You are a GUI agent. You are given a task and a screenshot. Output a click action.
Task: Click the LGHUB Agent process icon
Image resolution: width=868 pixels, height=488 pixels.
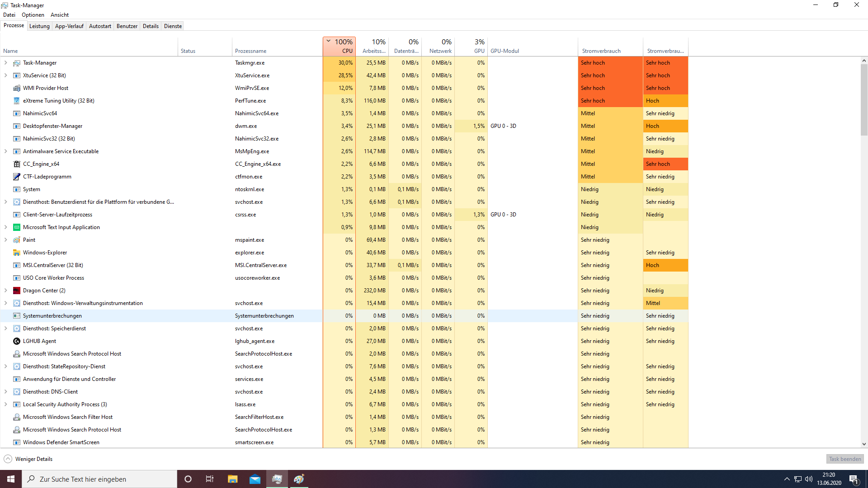(17, 341)
